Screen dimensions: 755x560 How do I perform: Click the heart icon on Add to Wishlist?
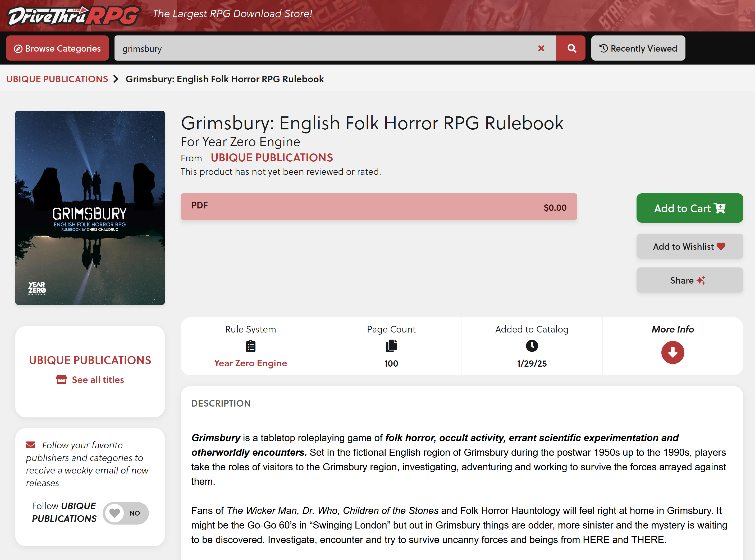pyautogui.click(x=720, y=247)
